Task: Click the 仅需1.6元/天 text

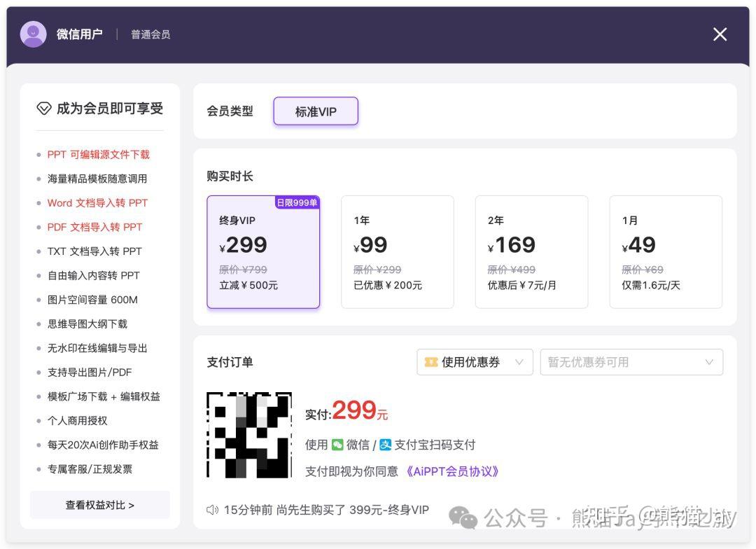Action: point(651,285)
